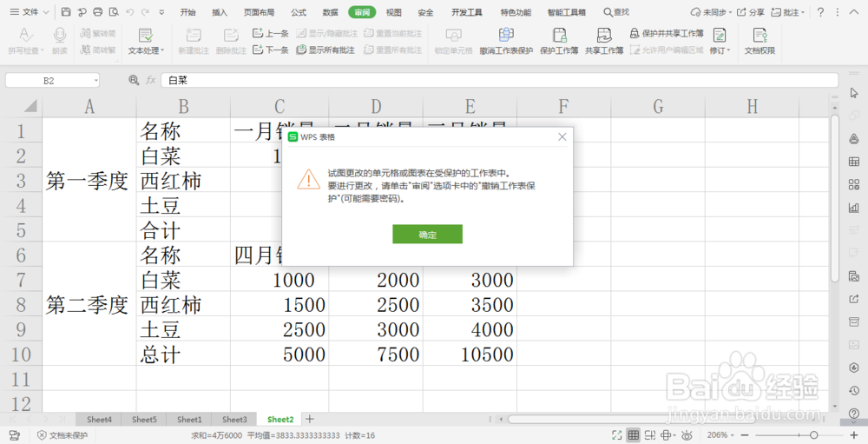Click the chart icon in the right sidebar

click(x=853, y=208)
